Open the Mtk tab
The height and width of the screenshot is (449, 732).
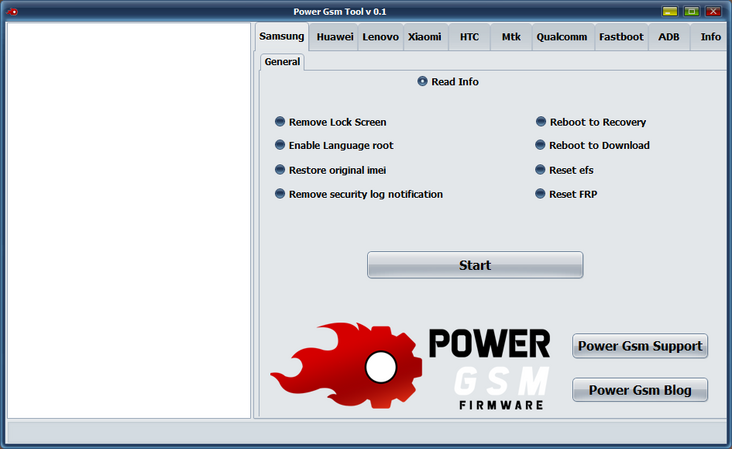tap(511, 37)
